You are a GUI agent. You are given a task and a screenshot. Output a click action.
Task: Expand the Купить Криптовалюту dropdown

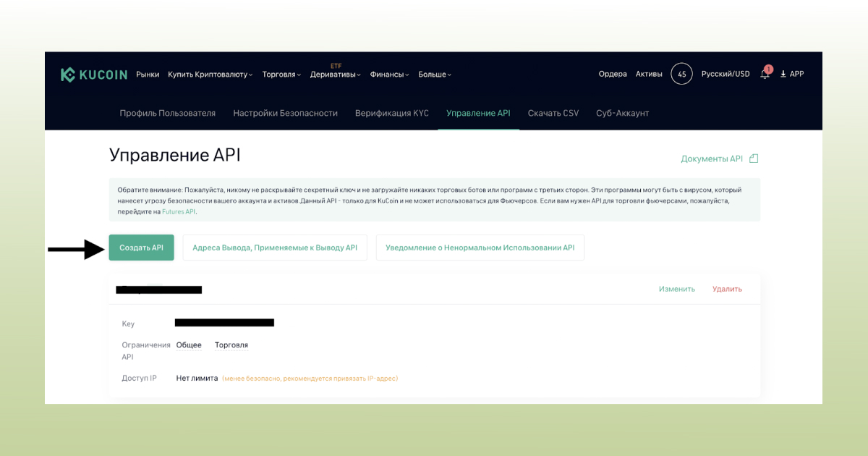(x=208, y=74)
